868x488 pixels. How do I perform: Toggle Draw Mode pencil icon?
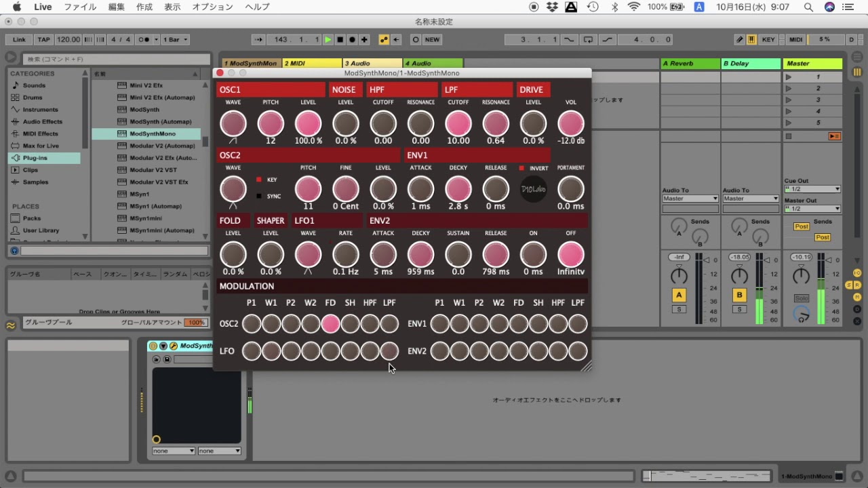[x=740, y=39]
